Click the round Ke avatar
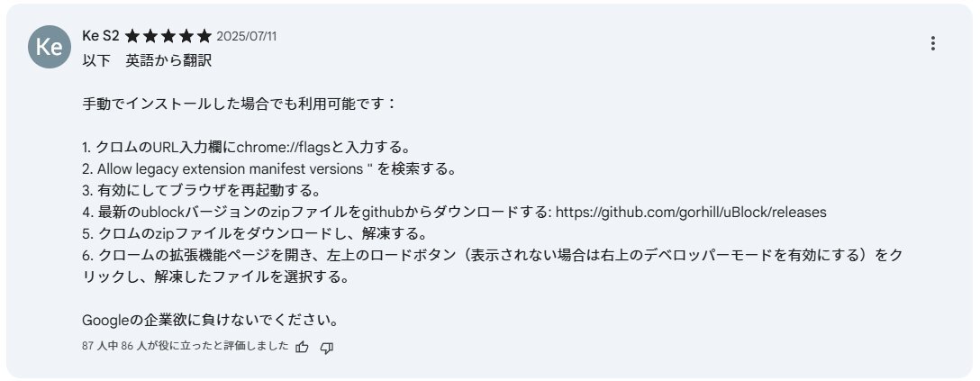 click(x=50, y=47)
